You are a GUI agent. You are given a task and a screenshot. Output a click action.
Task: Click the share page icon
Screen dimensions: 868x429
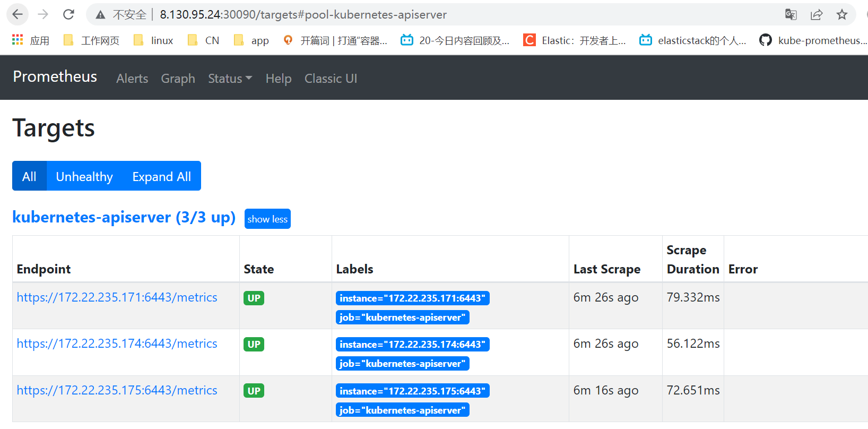pyautogui.click(x=817, y=14)
